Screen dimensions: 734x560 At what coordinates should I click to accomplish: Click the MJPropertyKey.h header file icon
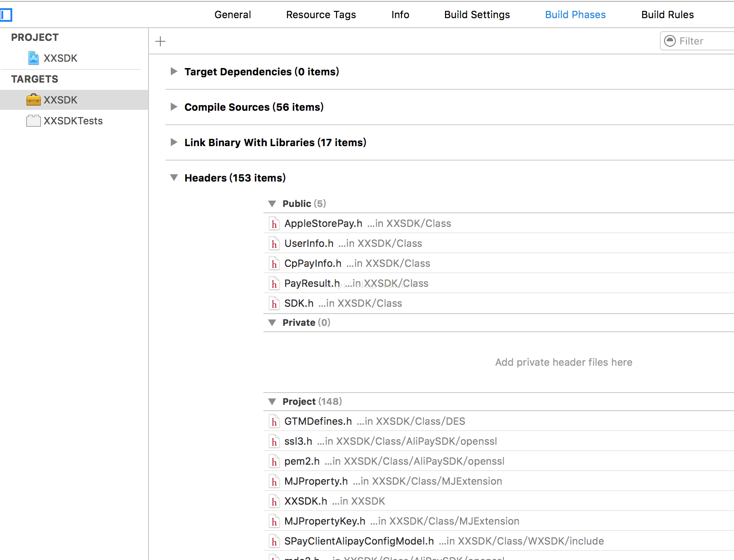[x=274, y=521]
